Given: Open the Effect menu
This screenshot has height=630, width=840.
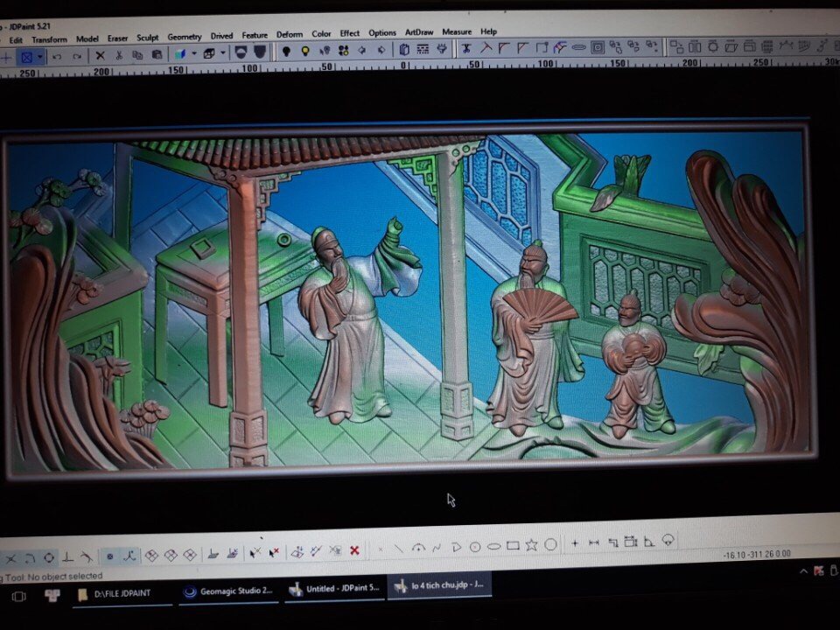Looking at the screenshot, I should click(350, 33).
